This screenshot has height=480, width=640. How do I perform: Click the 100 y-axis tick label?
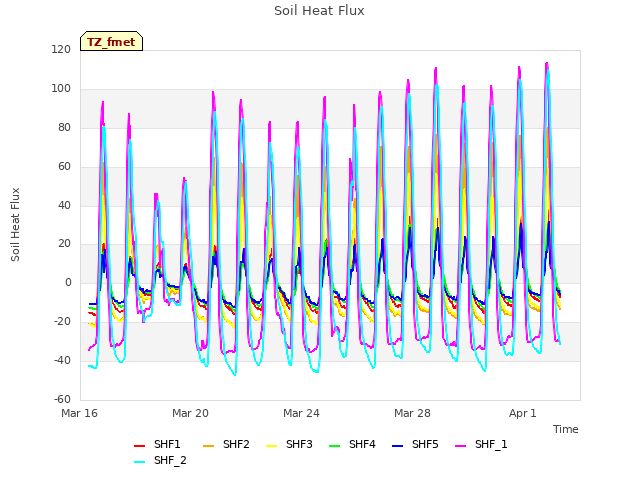click(x=61, y=89)
